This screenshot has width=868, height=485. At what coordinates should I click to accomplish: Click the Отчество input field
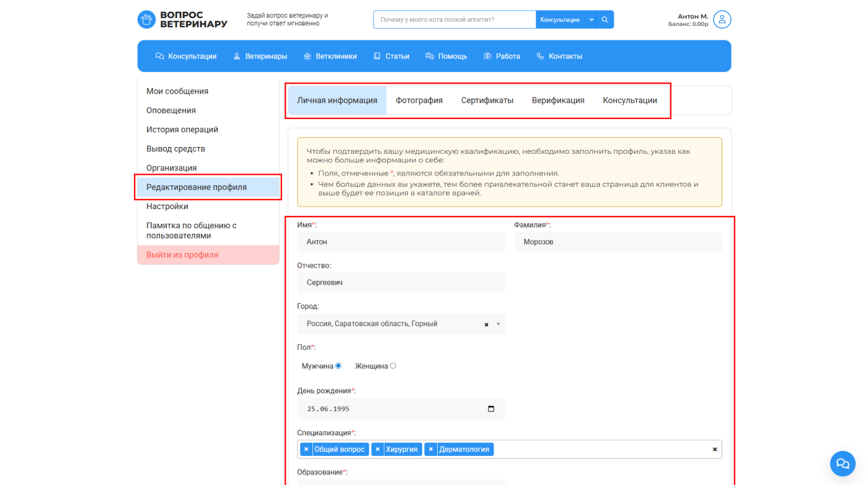click(x=401, y=283)
